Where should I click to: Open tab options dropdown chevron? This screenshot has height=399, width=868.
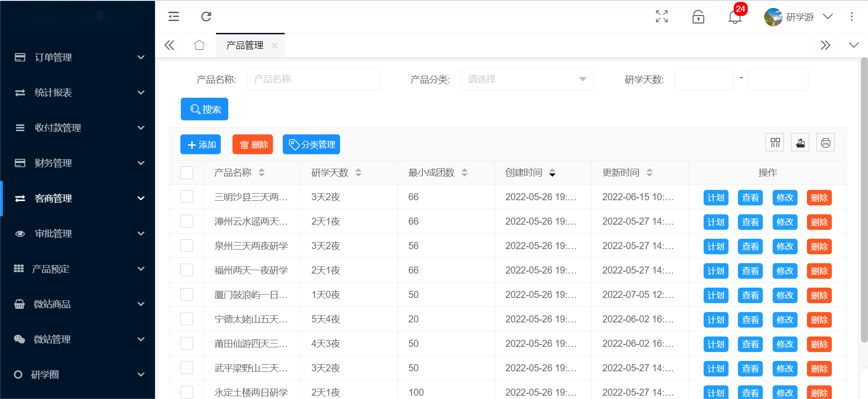[854, 45]
